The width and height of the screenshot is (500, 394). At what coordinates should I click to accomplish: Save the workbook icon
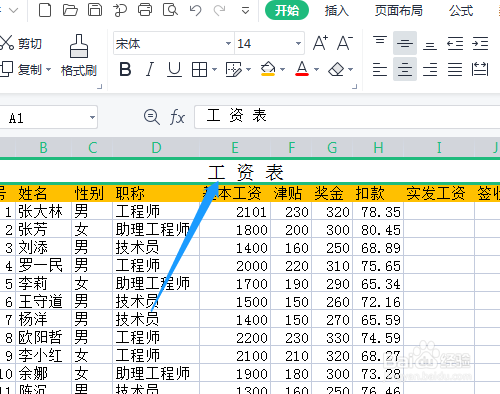(95, 10)
